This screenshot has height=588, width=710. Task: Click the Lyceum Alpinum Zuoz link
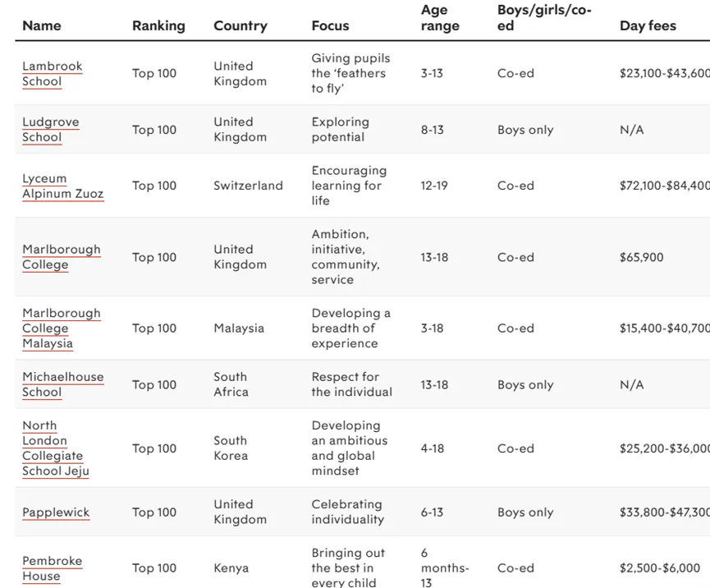click(x=62, y=186)
